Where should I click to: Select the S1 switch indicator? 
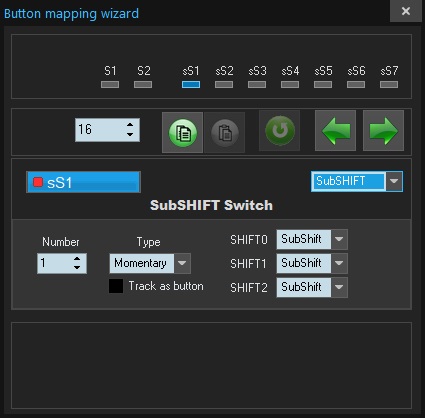[x=110, y=85]
